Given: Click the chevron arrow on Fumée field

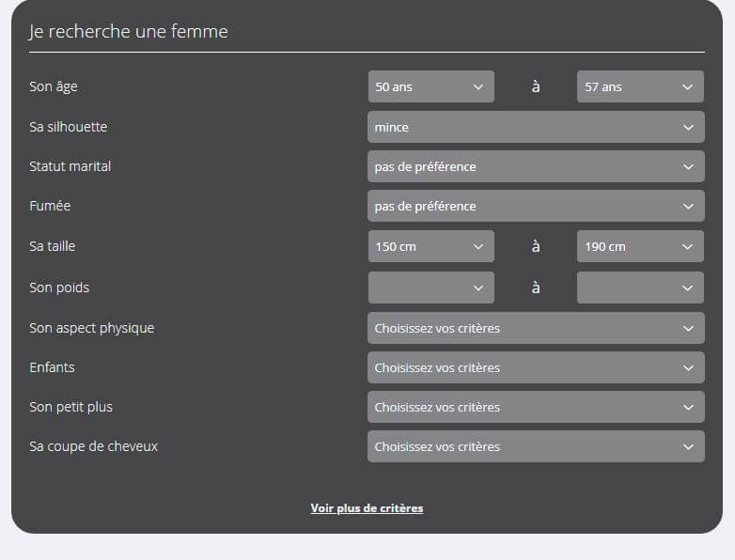Looking at the screenshot, I should click(688, 206).
